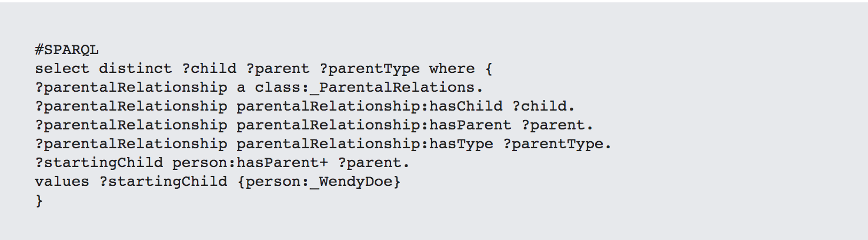Screen dimensions: 868x240
Task: Click ?startingChild before person:hasParent+
Action: [99, 163]
